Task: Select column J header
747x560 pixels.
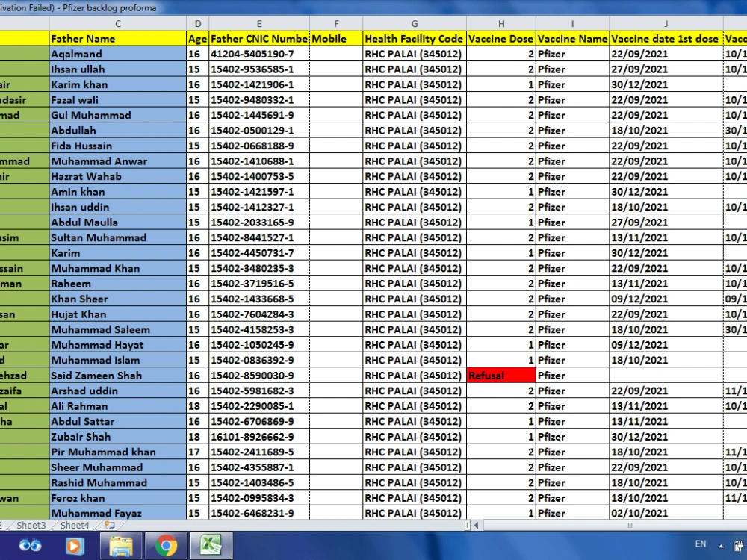Action: 666,23
